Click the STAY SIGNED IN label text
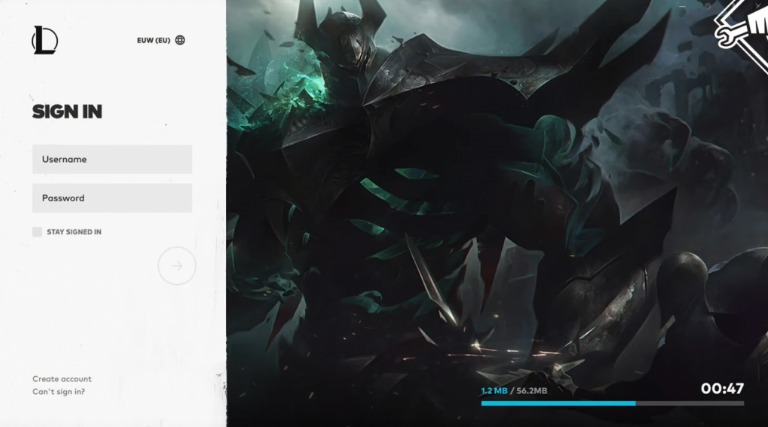This screenshot has height=427, width=768. click(74, 232)
